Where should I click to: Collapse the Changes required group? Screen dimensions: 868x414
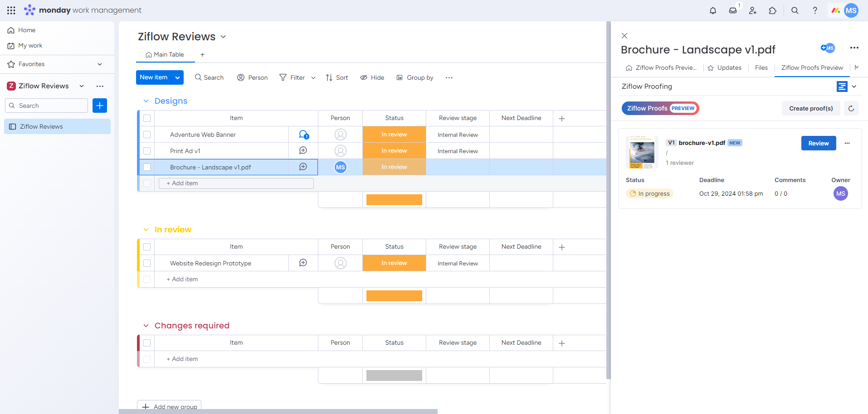pos(146,325)
